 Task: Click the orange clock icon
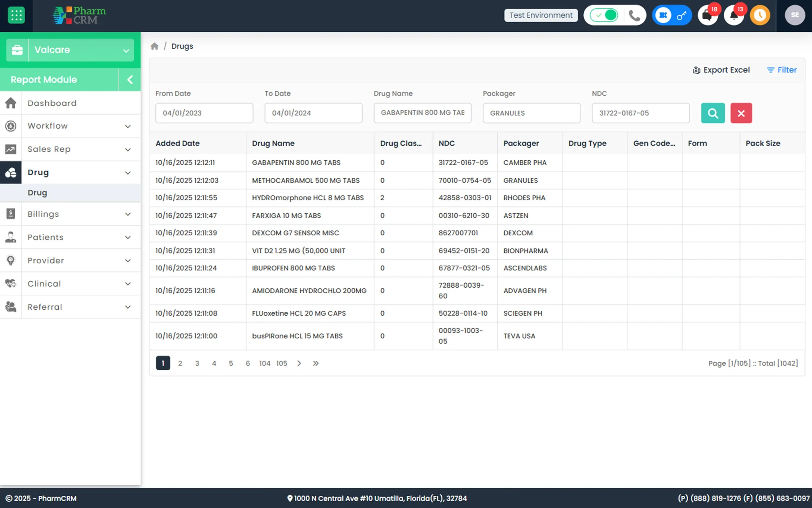click(x=760, y=15)
